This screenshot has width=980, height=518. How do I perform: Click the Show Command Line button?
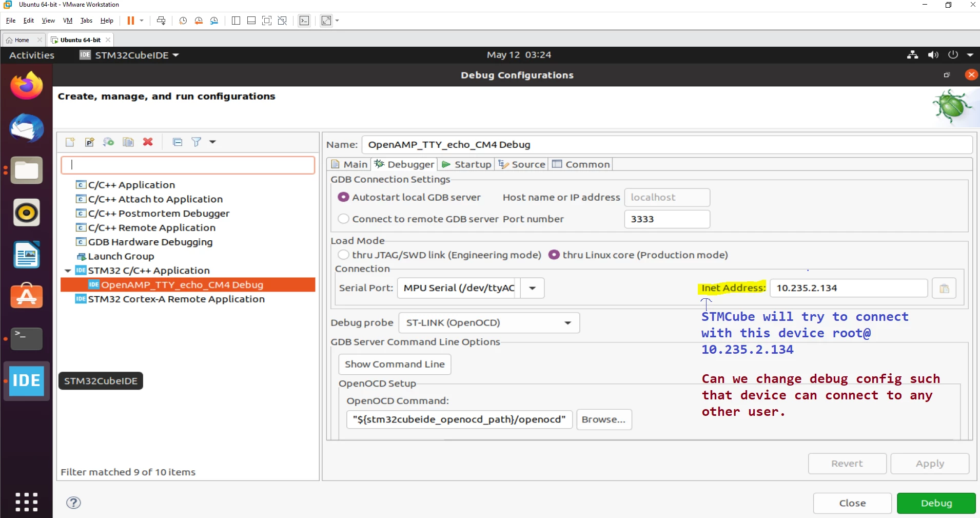click(x=395, y=364)
